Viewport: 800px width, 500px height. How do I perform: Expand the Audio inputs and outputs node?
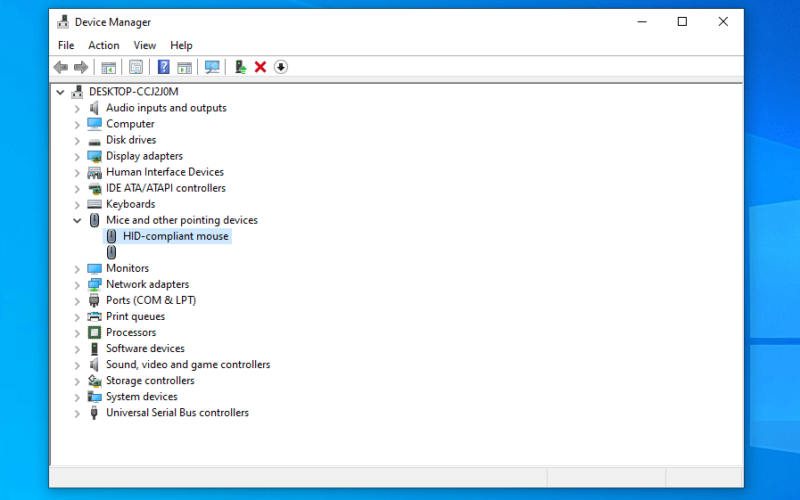click(77, 109)
